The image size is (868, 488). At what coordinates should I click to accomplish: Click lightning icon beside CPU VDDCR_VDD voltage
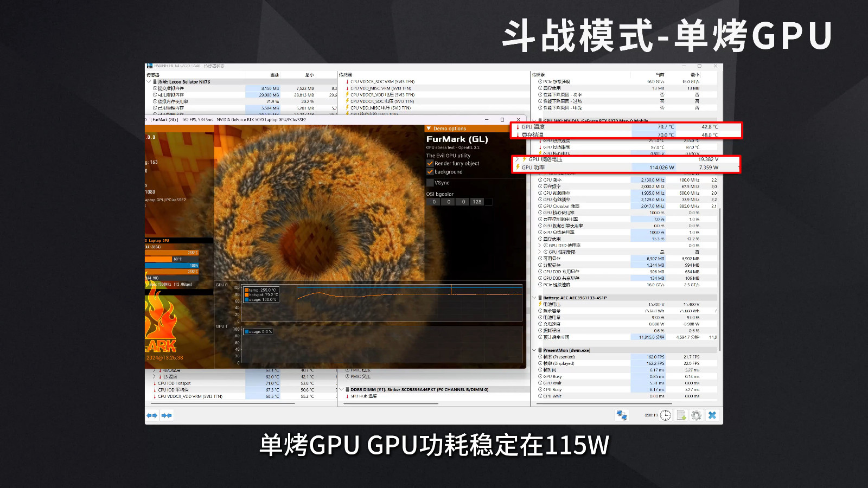point(347,95)
